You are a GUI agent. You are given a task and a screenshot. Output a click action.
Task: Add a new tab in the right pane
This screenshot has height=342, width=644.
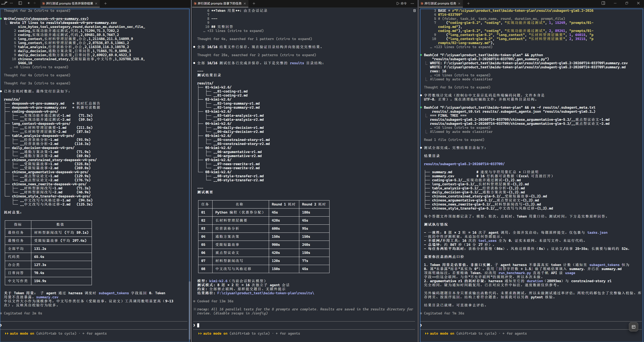(x=468, y=4)
